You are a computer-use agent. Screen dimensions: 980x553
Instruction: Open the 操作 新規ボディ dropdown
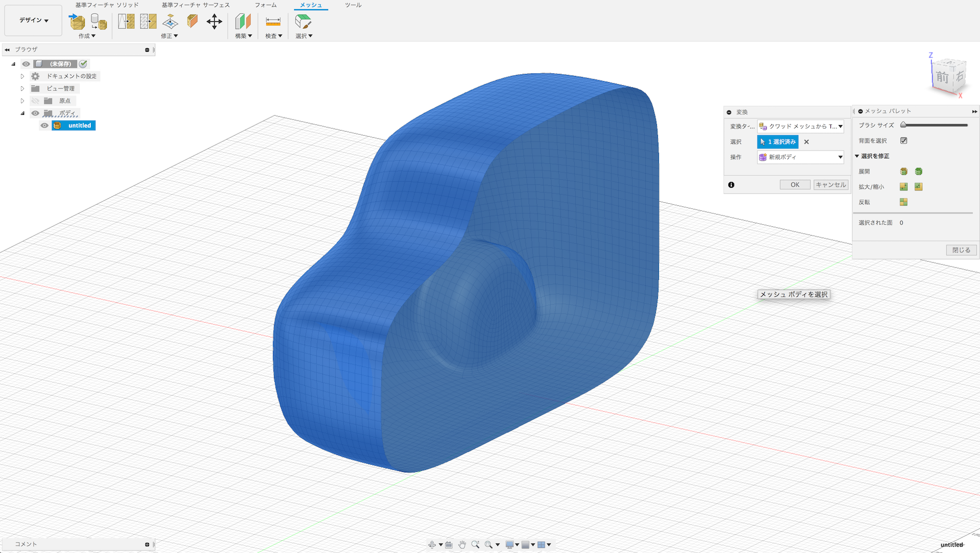point(800,157)
